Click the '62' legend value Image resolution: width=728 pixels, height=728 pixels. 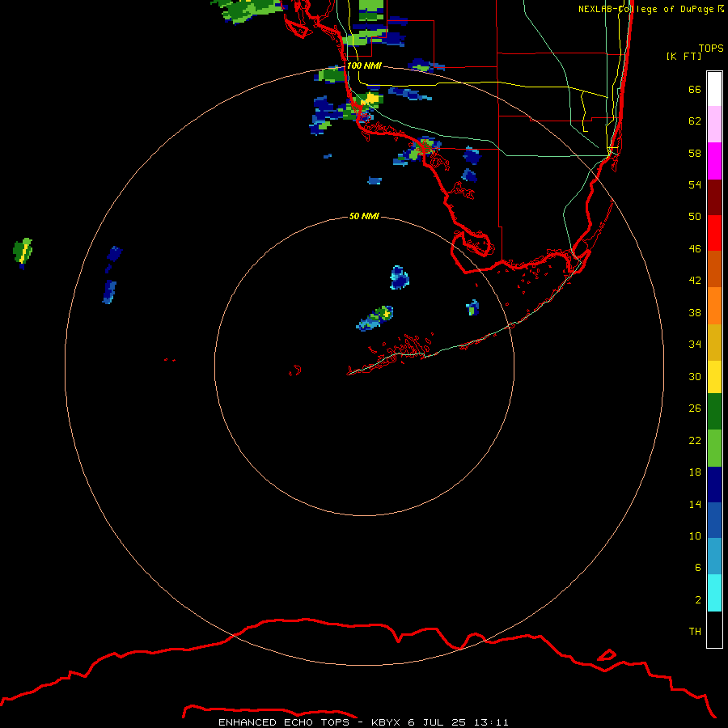[695, 121]
